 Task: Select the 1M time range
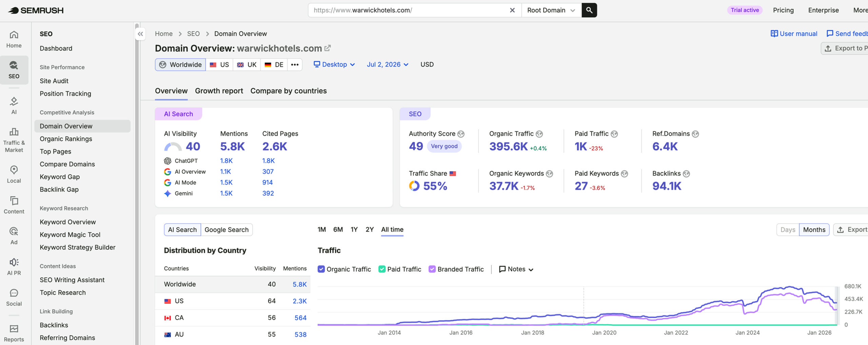322,230
